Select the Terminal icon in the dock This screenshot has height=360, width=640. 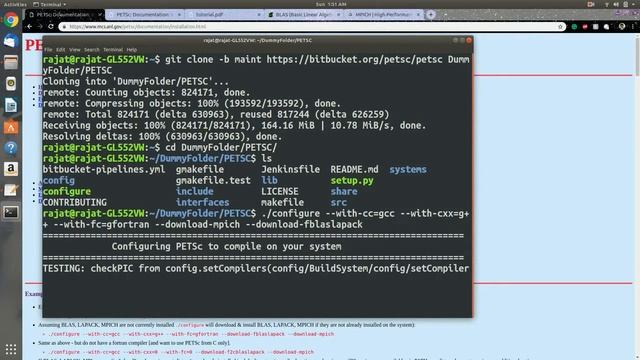point(11,212)
